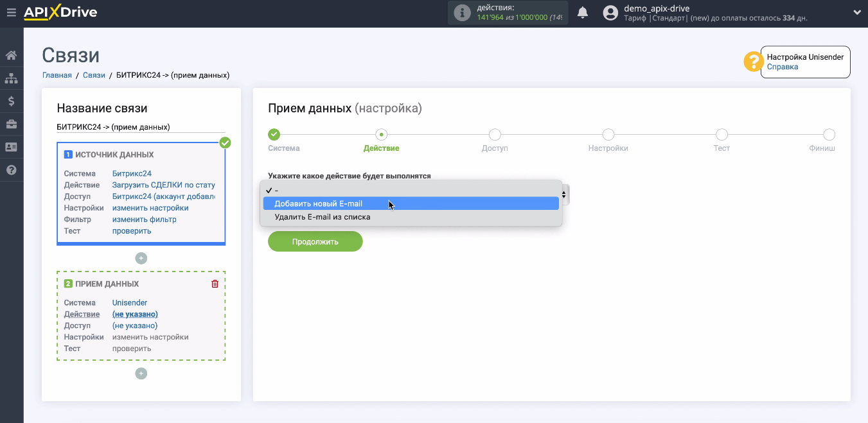This screenshot has height=423, width=868.
Task: Open the billing dollar sidebar icon
Action: (x=12, y=101)
